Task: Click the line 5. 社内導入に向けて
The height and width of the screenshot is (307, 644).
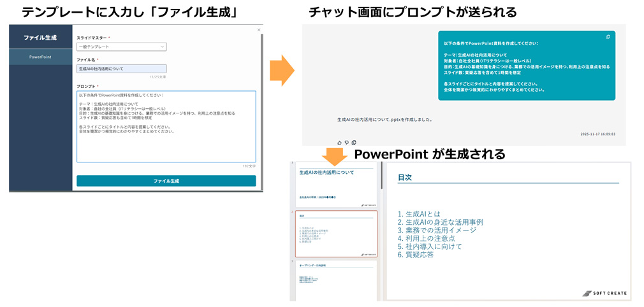Action: point(430,246)
